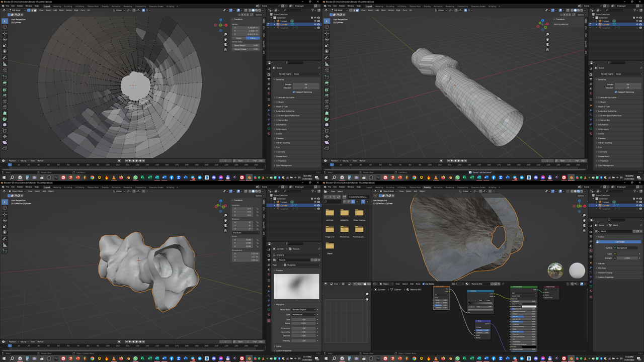Viewport: 644px width, 362px height.
Task: Switch to Modeling workspace tab in top-left window
Action: 57,6
